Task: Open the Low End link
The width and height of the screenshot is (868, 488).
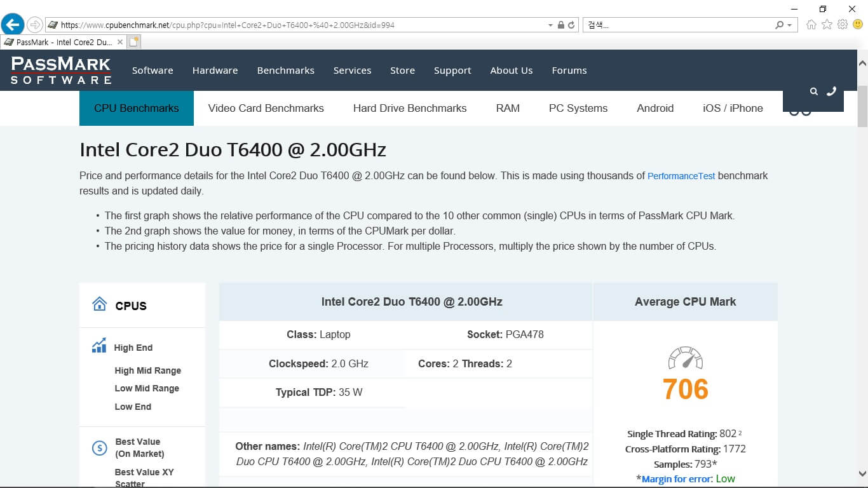Action: 133,407
